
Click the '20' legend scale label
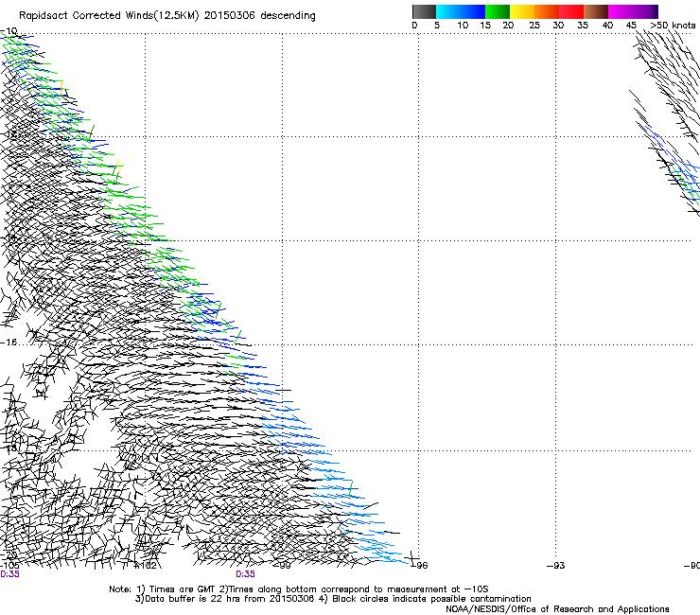[508, 26]
